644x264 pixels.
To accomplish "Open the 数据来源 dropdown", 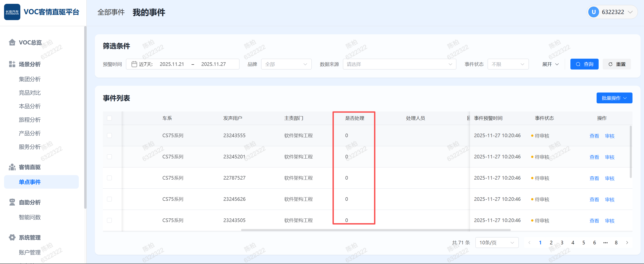I will (x=399, y=64).
